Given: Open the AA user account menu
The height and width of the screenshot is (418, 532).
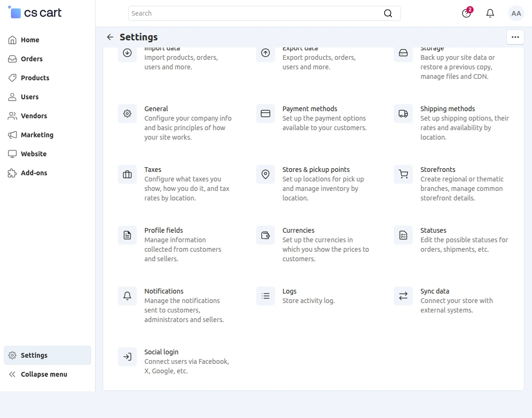Looking at the screenshot, I should tap(516, 13).
